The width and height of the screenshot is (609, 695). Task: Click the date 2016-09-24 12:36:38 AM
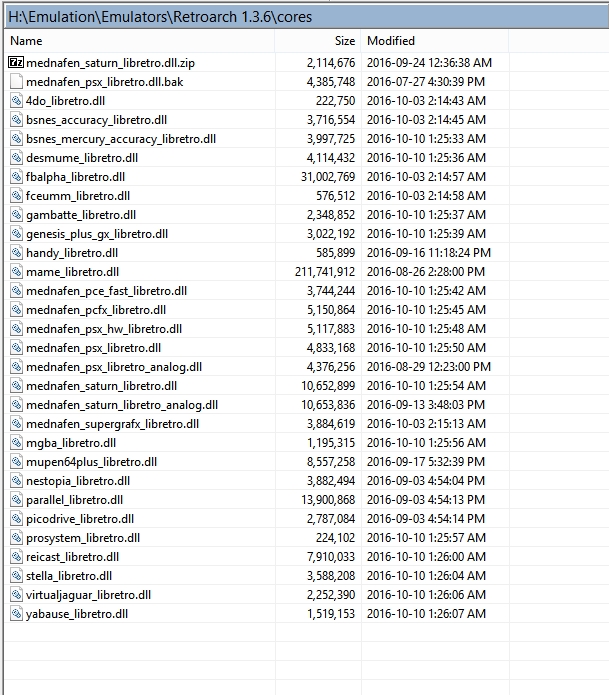[429, 63]
